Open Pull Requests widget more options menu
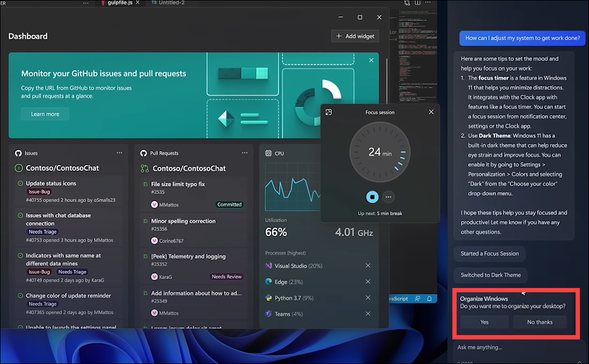The image size is (589, 364). coord(244,153)
